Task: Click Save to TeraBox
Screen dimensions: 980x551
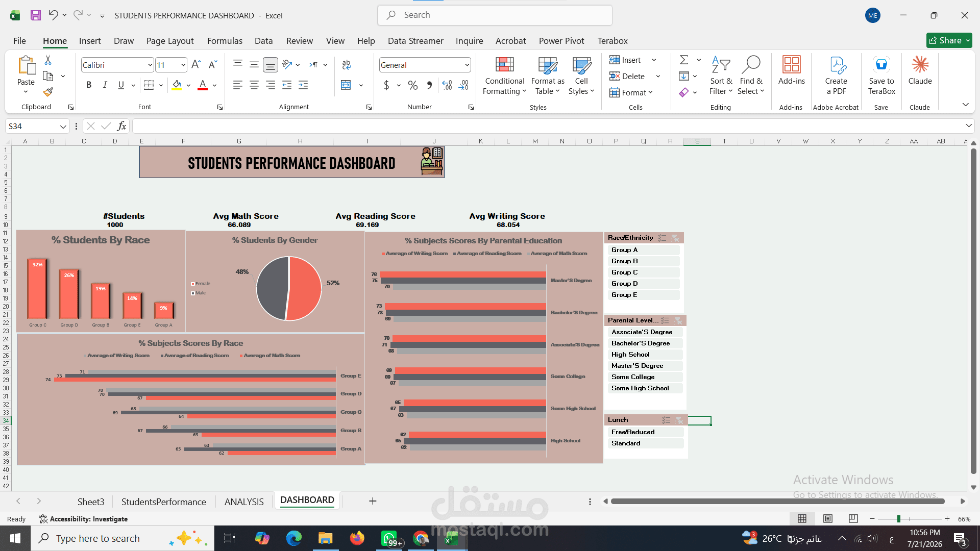Action: coord(881,76)
